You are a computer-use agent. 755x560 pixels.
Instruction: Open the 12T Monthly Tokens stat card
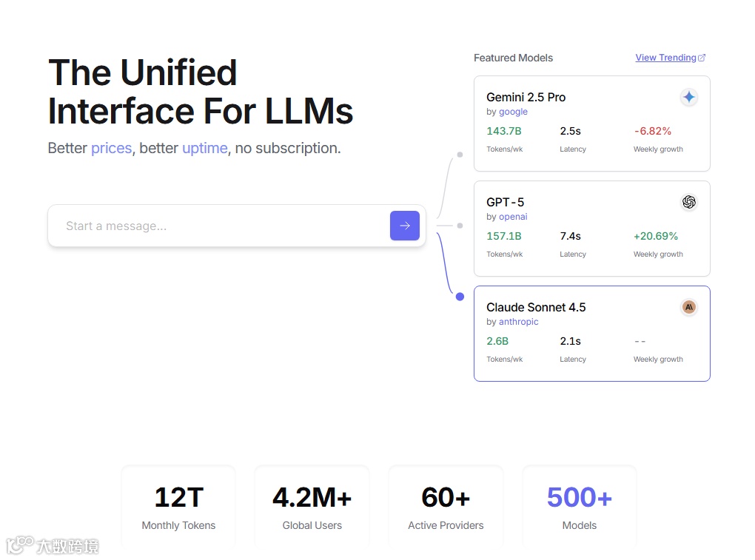pos(178,507)
